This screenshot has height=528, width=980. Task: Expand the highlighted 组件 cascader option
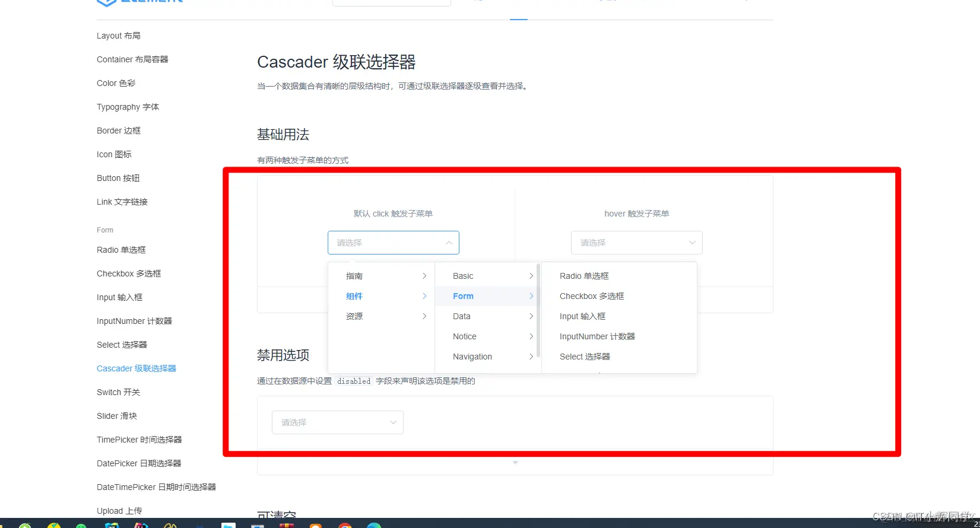tap(382, 296)
